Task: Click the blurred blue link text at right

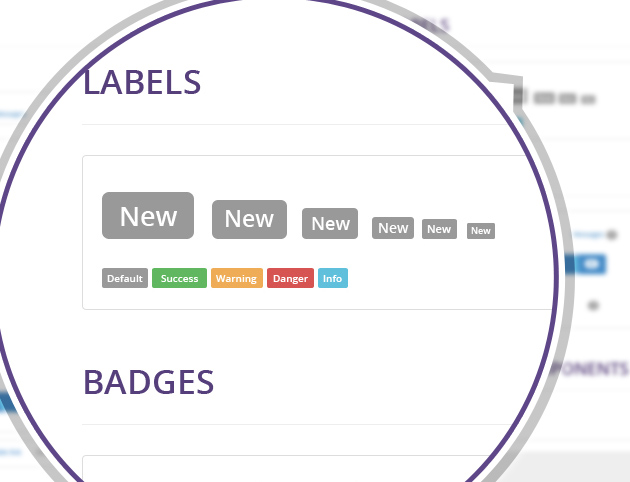Action: pos(589,235)
